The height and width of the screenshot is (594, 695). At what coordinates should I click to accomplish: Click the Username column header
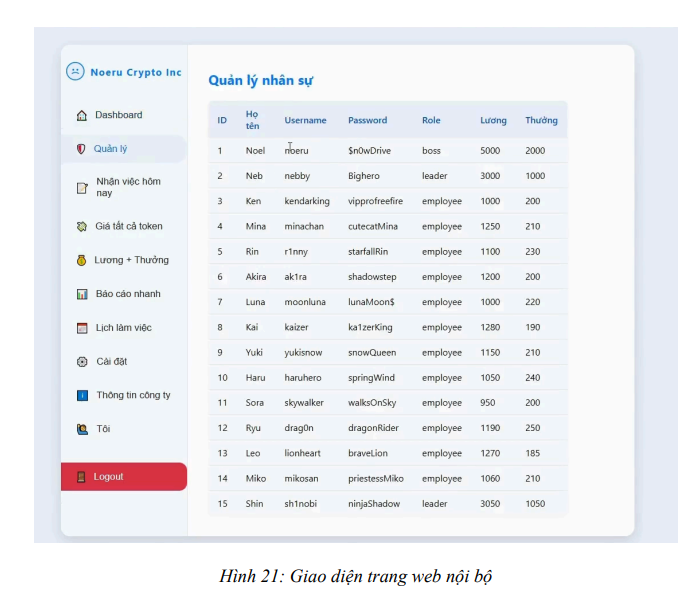[305, 121]
